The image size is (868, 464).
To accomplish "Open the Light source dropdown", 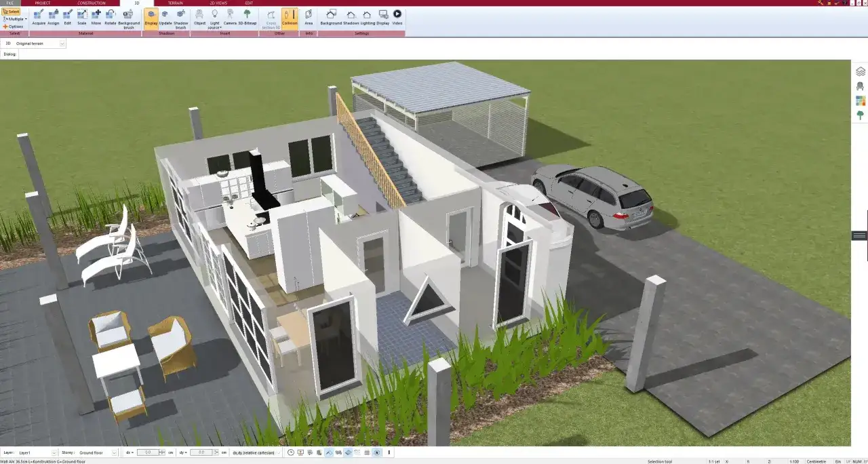I will click(214, 18).
